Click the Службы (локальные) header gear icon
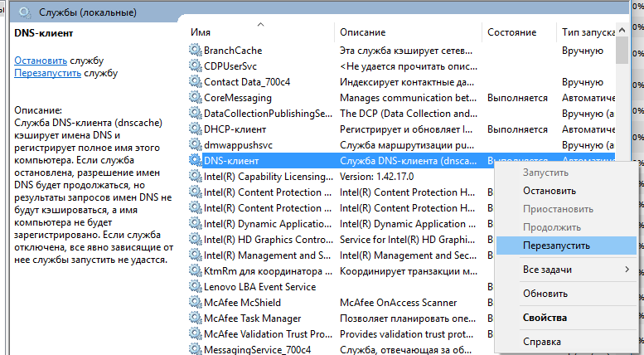Screen dimensions: 644x355 point(25,12)
